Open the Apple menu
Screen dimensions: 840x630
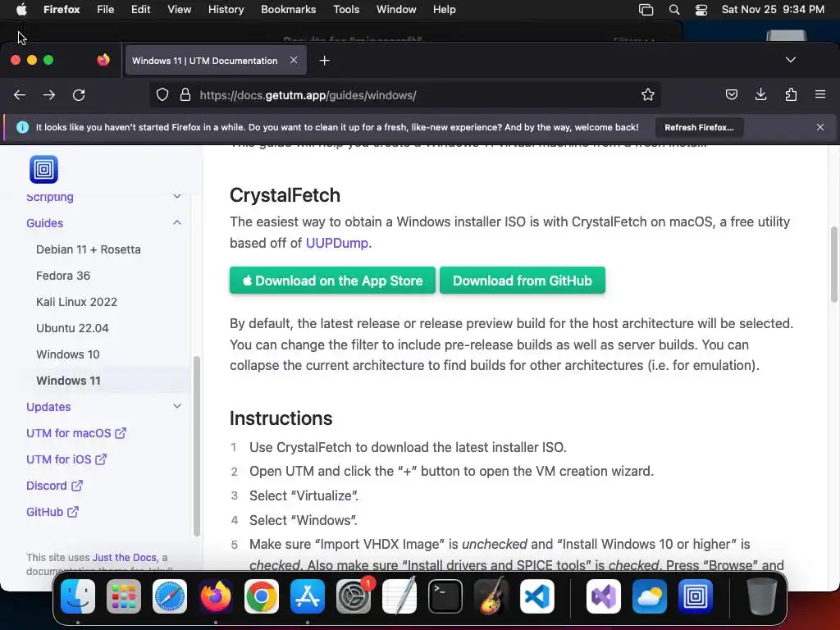point(21,10)
